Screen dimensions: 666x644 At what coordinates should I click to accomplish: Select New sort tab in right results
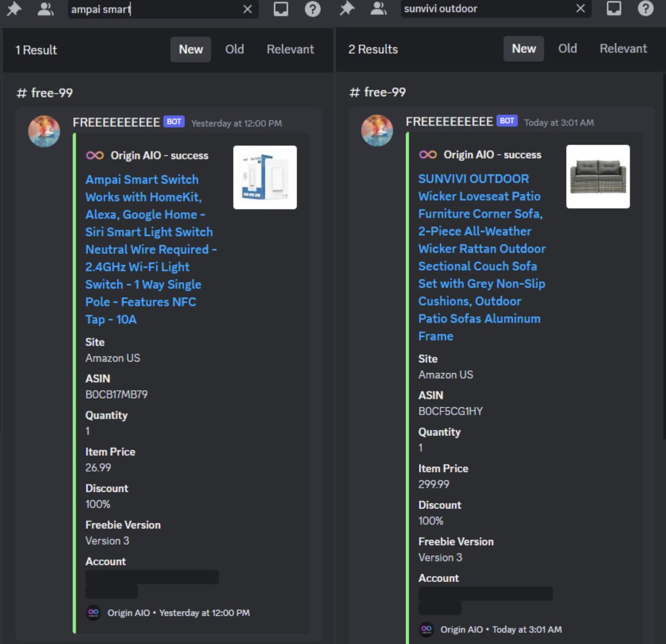click(x=524, y=49)
